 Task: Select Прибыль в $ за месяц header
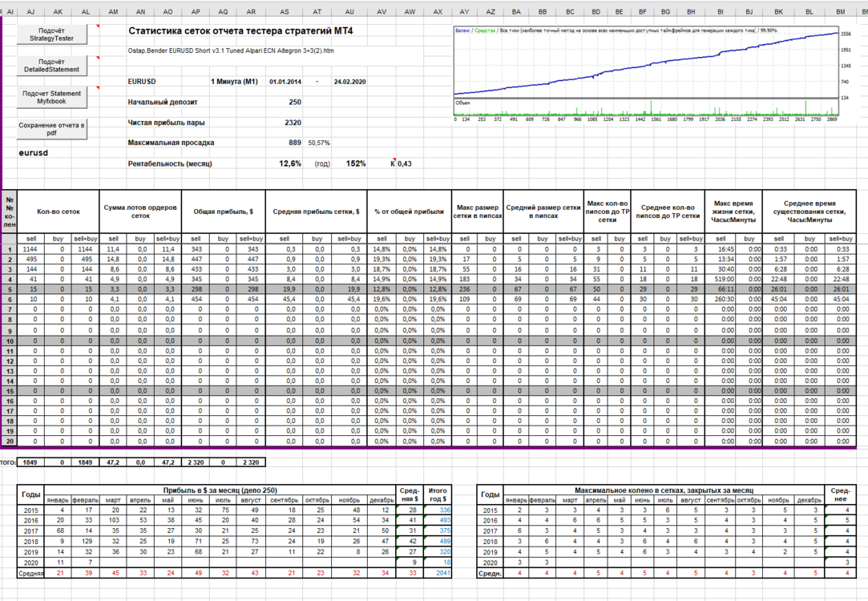[220, 490]
